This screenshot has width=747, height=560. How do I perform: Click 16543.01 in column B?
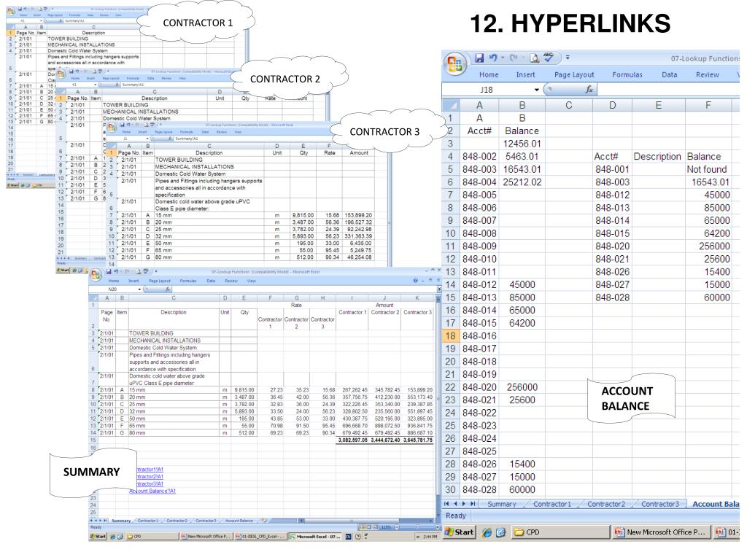[522, 169]
